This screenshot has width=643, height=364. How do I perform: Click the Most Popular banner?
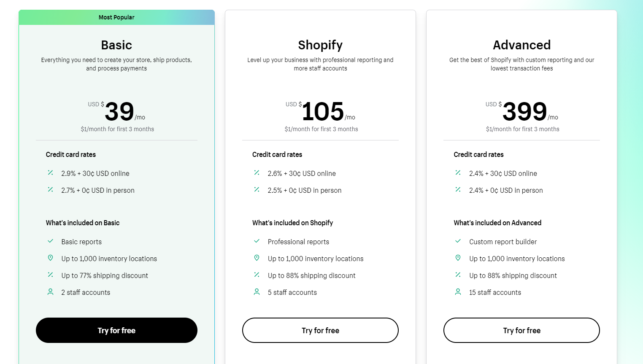(116, 17)
